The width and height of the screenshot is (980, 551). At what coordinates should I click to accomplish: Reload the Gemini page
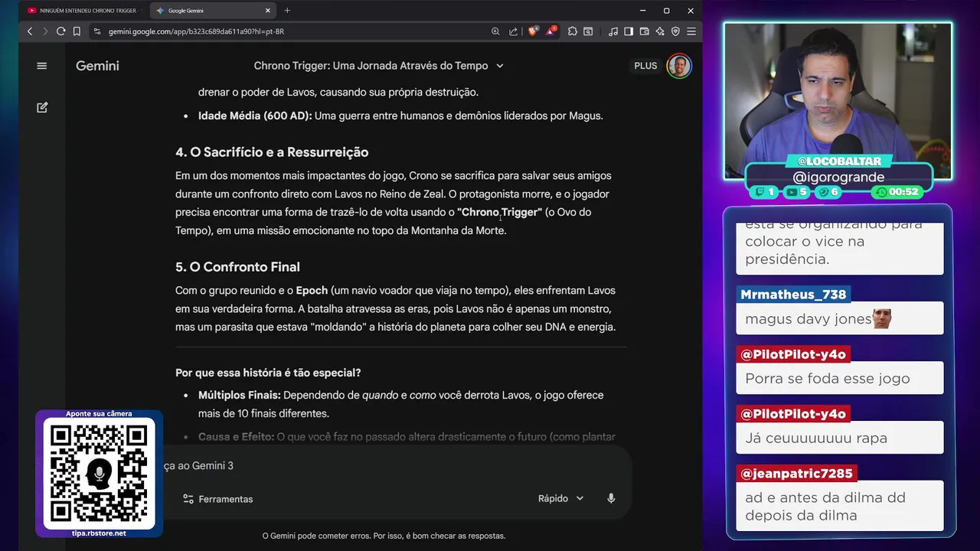pyautogui.click(x=61, y=31)
